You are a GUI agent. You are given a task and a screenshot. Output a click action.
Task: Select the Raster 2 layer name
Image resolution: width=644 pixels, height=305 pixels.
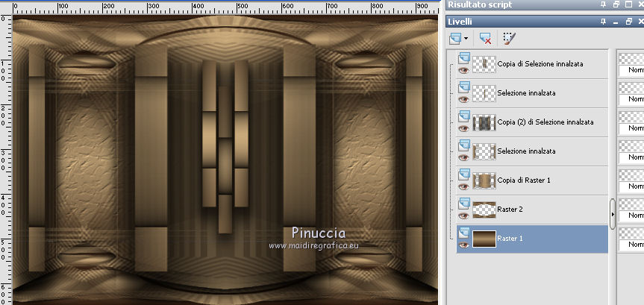coord(510,210)
